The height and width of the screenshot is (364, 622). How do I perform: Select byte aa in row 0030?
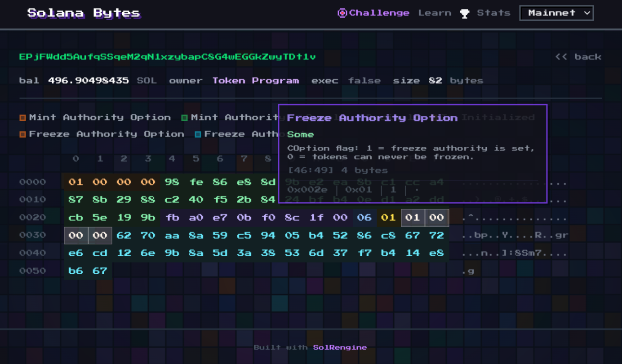[x=172, y=235]
